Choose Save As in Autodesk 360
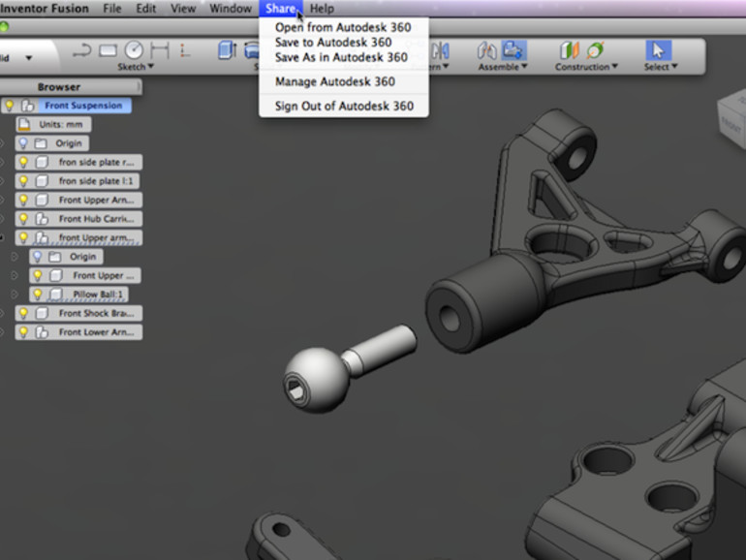 [x=343, y=57]
